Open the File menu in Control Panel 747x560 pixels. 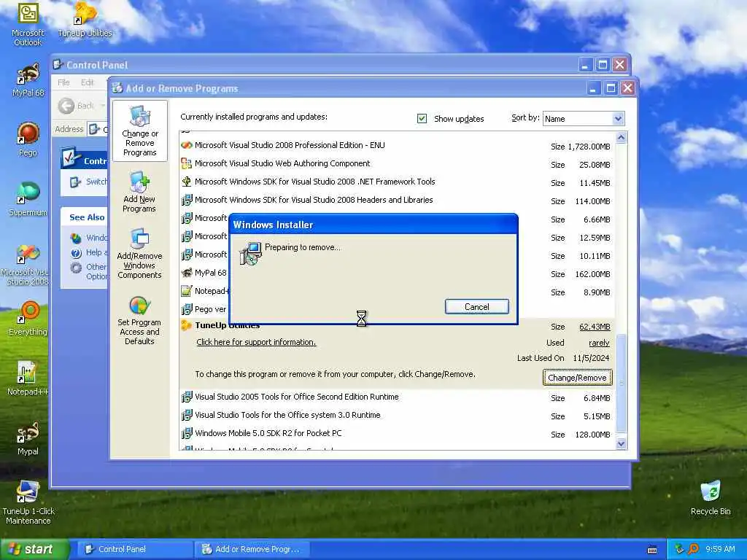coord(63,82)
